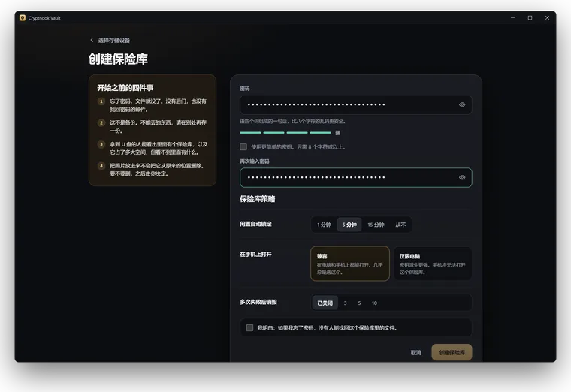
Task: Set destroy after 5 failed attempts
Action: (359, 303)
